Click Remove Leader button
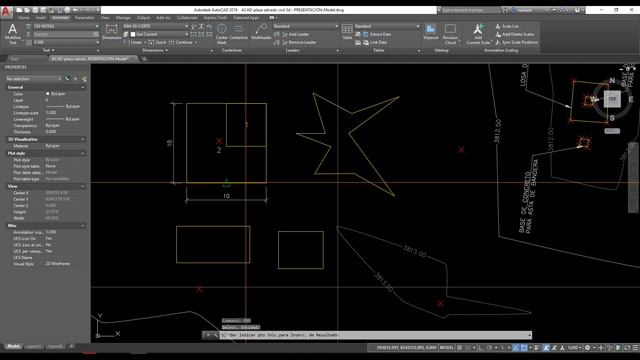 tap(299, 42)
